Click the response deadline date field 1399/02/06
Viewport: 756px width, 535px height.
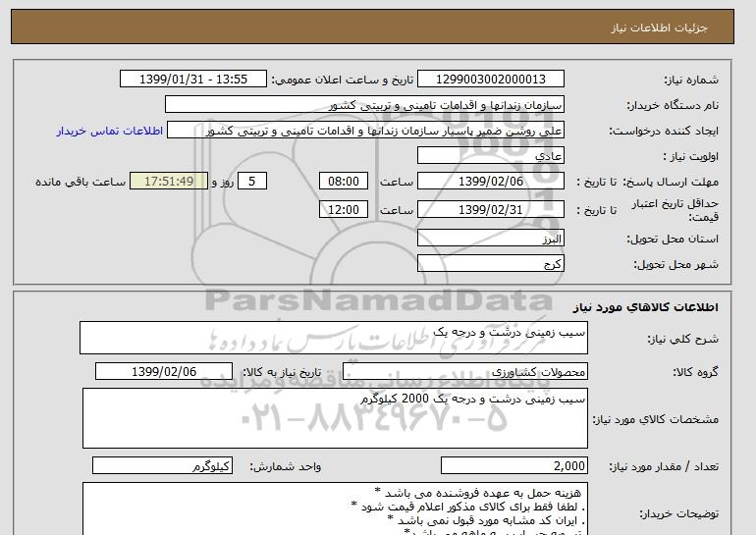pyautogui.click(x=490, y=182)
